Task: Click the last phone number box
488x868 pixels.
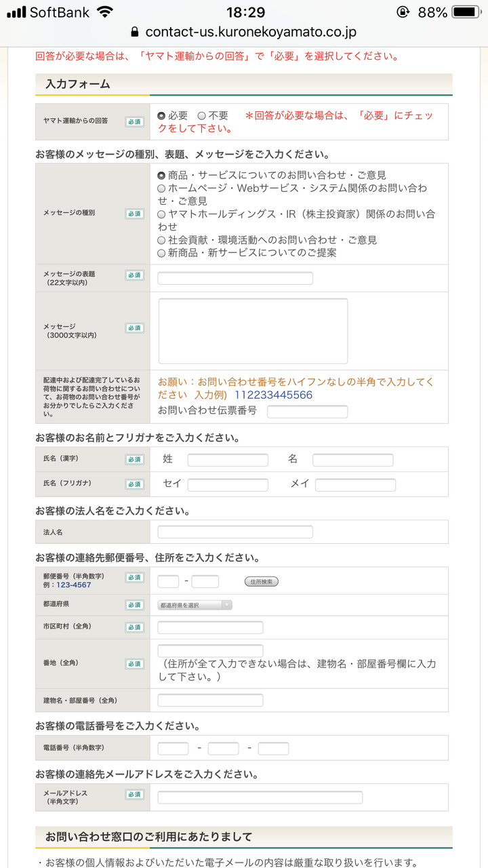Action: click(x=274, y=749)
